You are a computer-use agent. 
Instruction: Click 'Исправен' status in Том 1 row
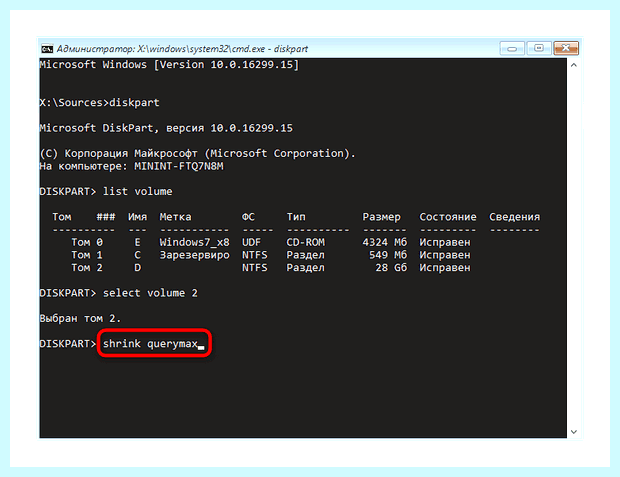click(445, 255)
